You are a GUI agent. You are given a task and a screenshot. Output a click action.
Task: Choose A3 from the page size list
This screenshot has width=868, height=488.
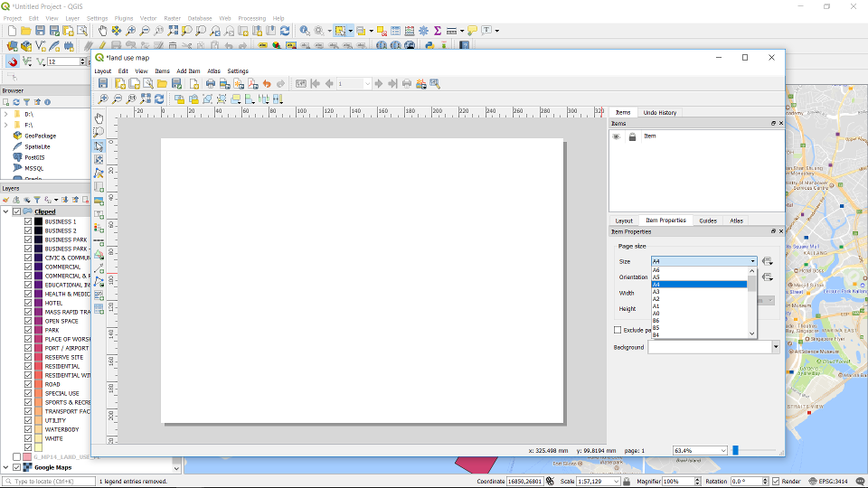[x=656, y=292]
